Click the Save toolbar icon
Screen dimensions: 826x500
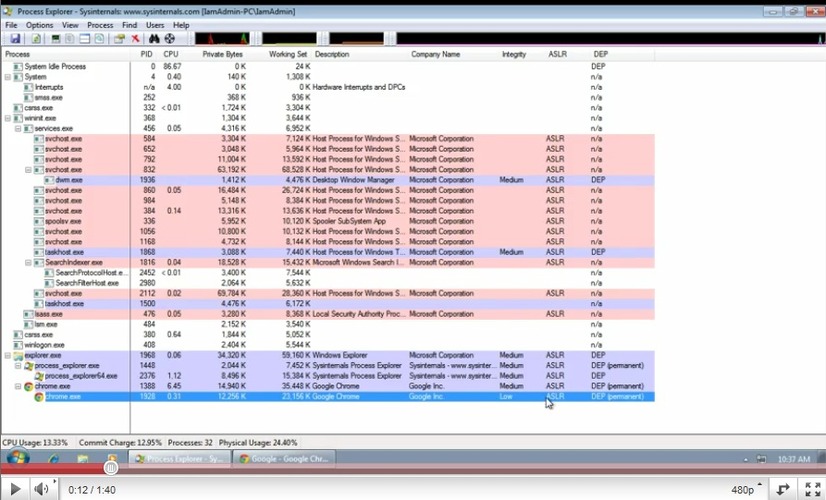pyautogui.click(x=15, y=38)
